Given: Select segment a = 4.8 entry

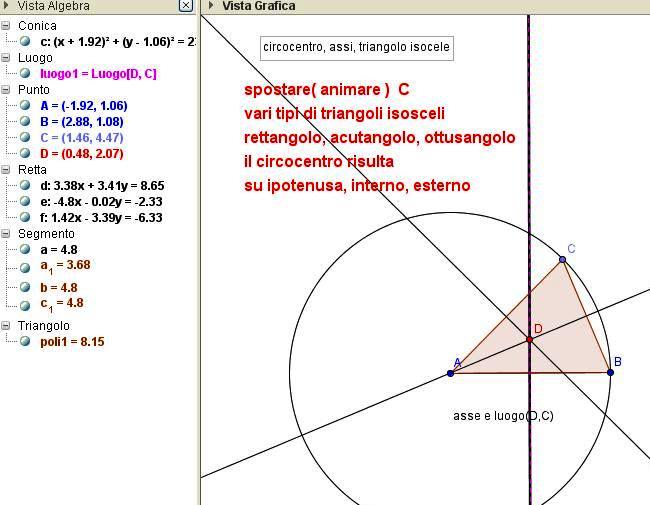Looking at the screenshot, I should click(59, 250).
